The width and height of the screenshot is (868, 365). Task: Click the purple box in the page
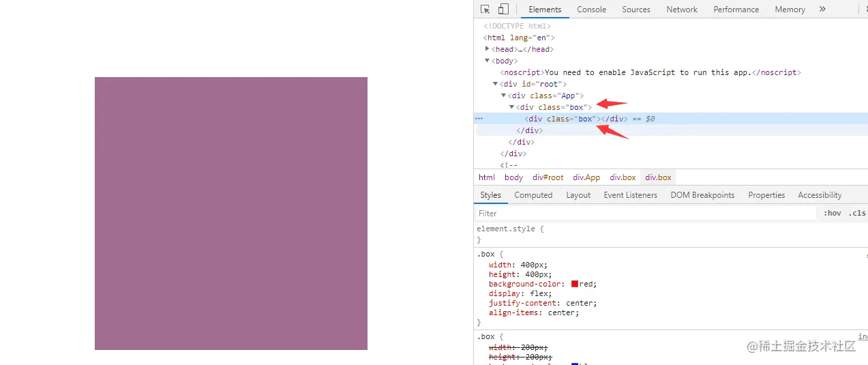click(231, 214)
